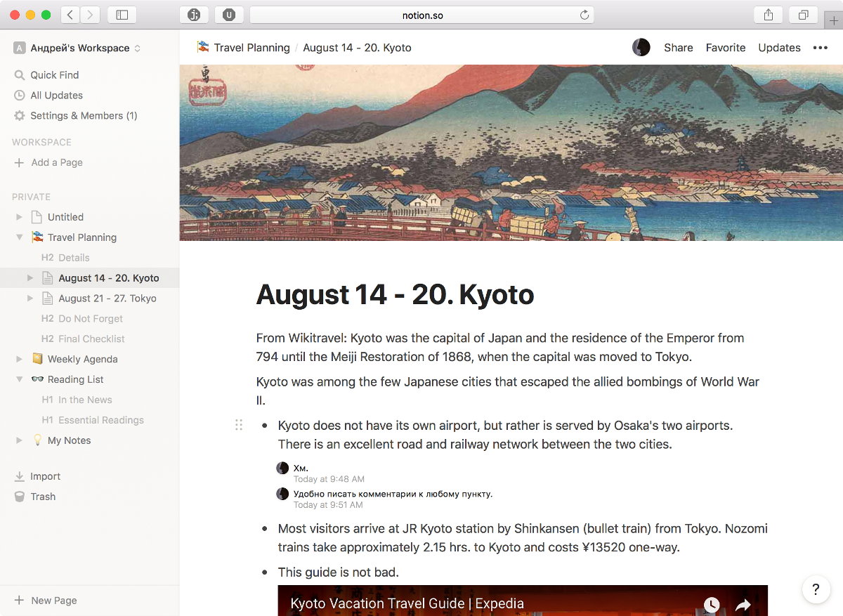The width and height of the screenshot is (843, 616).
Task: Click the 'This guide is not bad.' bullet
Action: pos(339,572)
